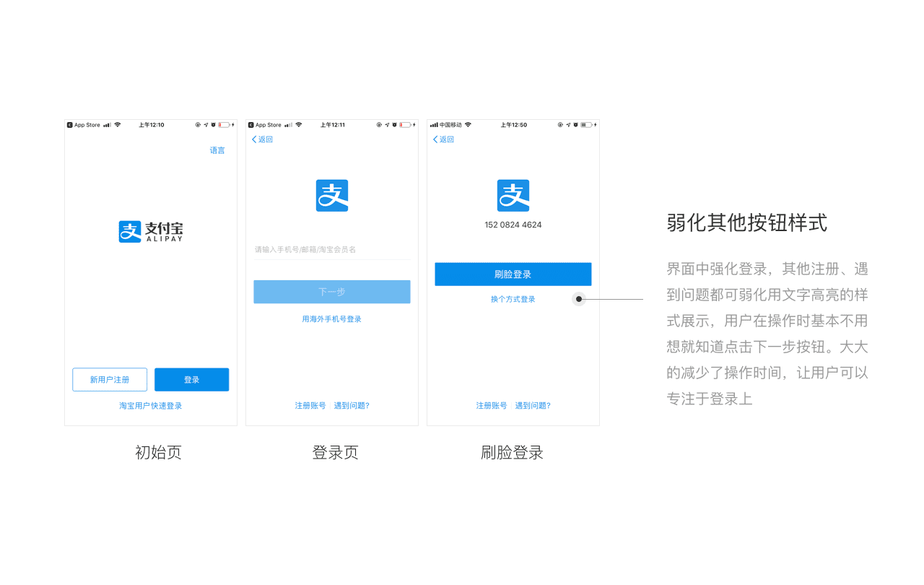Viewport: 924px width, 585px height.
Task: Select 用海外手机号登录 link
Action: (x=332, y=319)
